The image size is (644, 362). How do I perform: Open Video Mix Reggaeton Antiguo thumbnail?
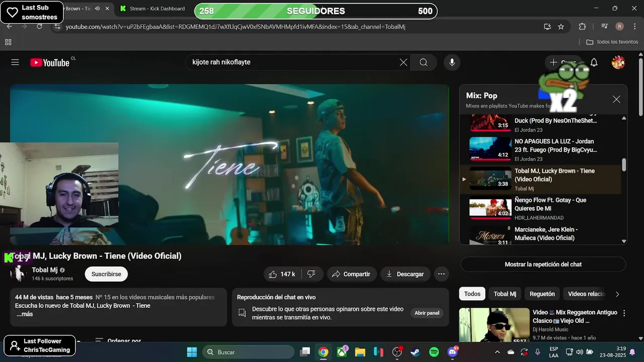494,325
